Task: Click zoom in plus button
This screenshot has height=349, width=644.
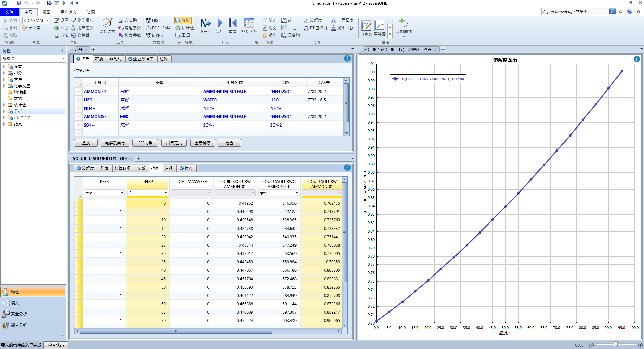Action: coord(640,345)
